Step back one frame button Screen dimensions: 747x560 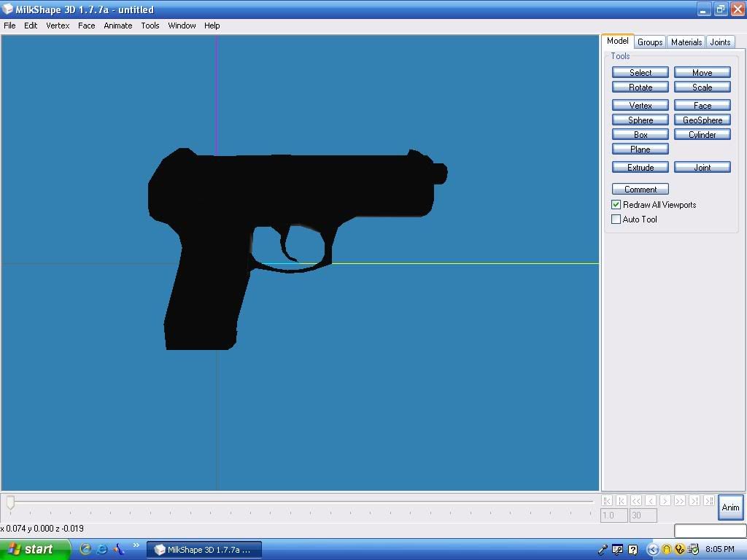point(651,500)
